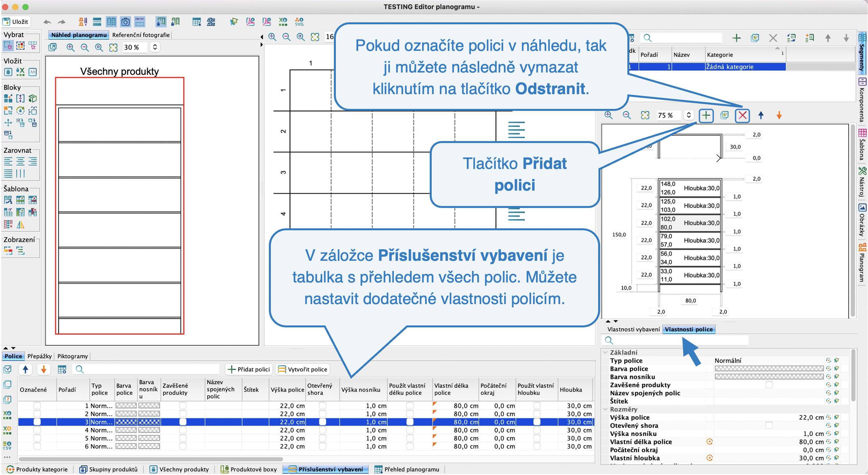Screen dimensions: 868x475
Task: Switch to Náhled planogramu tab
Action: (x=79, y=35)
